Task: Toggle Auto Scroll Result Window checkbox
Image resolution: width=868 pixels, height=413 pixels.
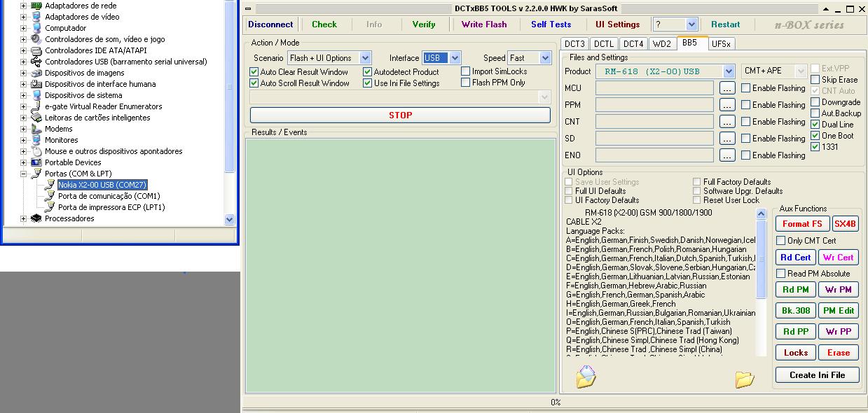Action: (254, 83)
